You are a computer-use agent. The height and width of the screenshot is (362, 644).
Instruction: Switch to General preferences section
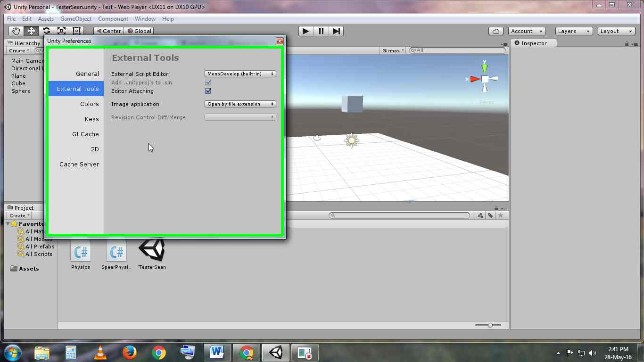76,74
